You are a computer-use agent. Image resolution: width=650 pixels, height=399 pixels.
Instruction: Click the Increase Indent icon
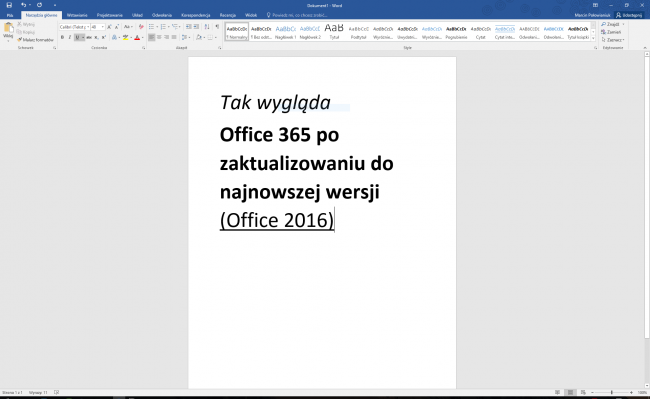click(196, 27)
